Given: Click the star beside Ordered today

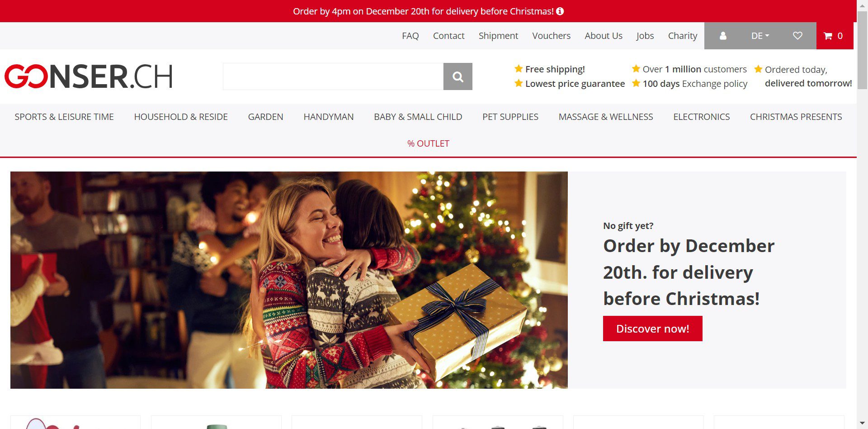Looking at the screenshot, I should (758, 69).
